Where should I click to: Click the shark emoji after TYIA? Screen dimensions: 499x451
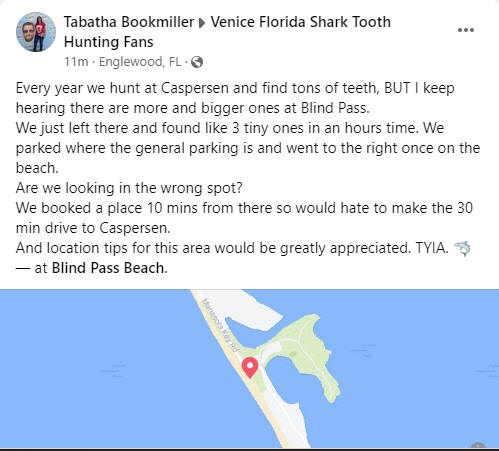pos(463,248)
